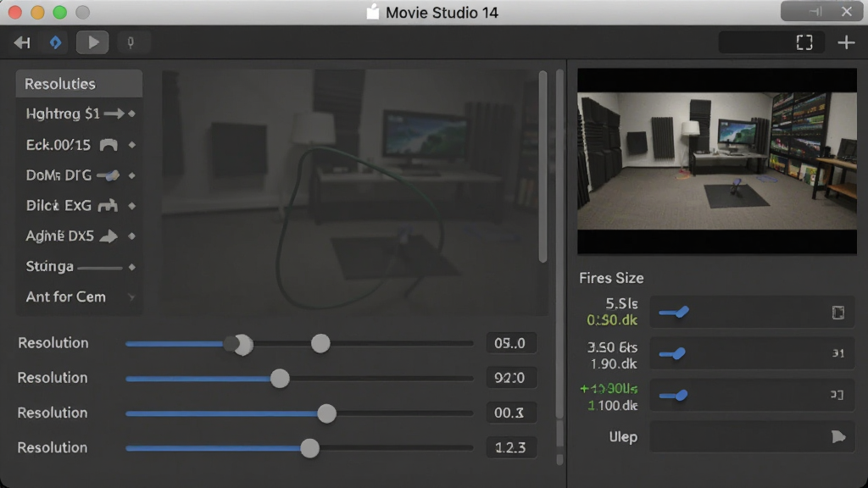Screen dimensions: 868x488
Task: Click the diamond marker on the Eck.00/15 row
Action: click(131, 145)
